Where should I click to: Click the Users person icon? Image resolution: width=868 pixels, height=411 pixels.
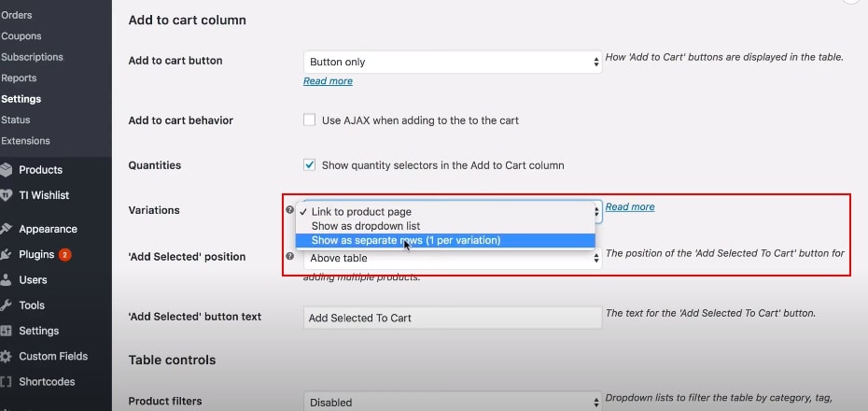(7, 279)
